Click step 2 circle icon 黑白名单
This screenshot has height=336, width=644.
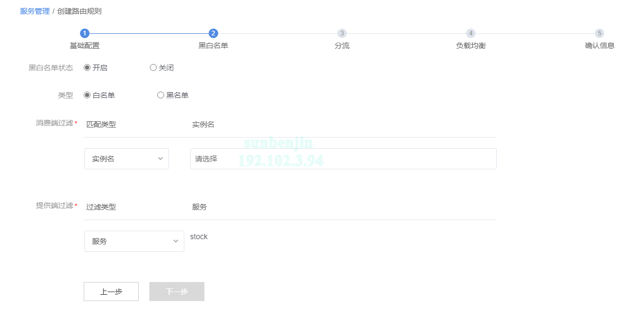pyautogui.click(x=213, y=33)
